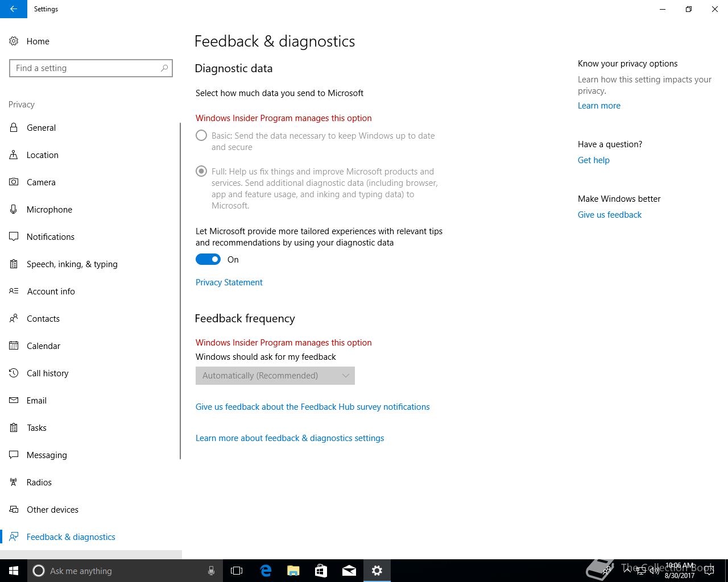Click the Other devices icon
The width and height of the screenshot is (728, 582).
(14, 509)
